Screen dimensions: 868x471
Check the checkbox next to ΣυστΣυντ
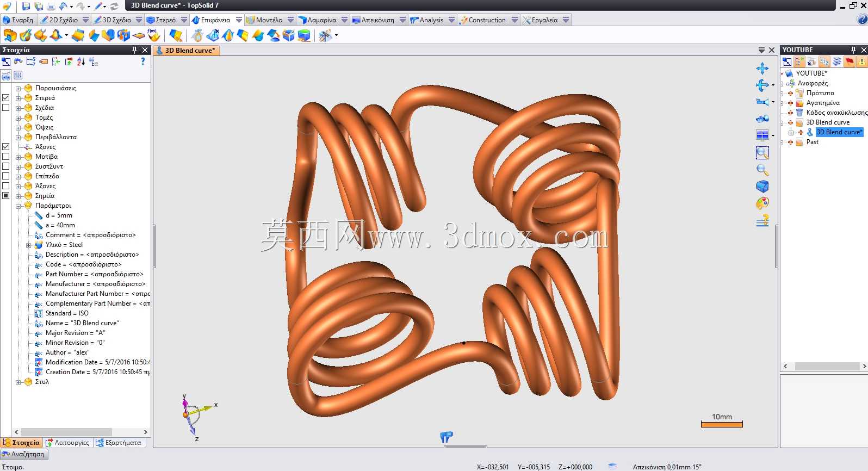pos(6,166)
